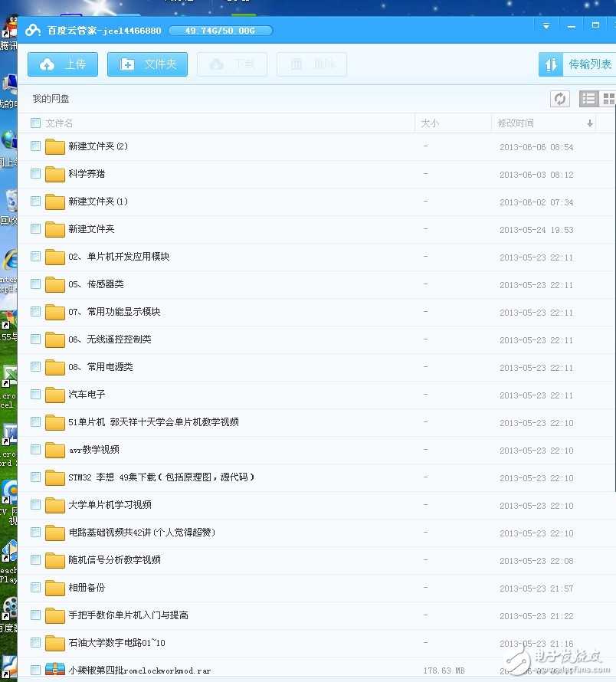The image size is (616, 682).
Task: Click folder icon of avr教学视频
Action: [55, 450]
